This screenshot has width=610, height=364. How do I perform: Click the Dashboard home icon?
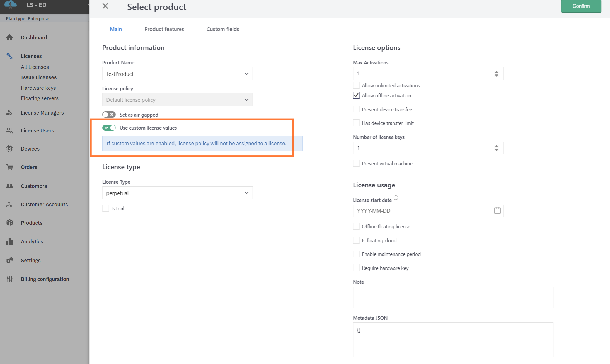pos(10,37)
